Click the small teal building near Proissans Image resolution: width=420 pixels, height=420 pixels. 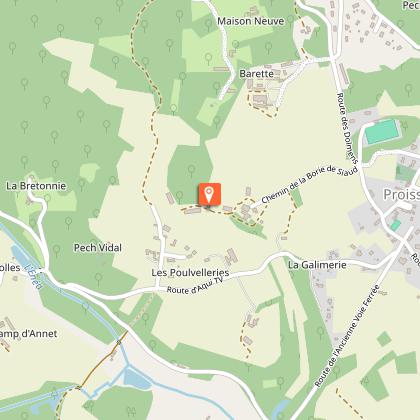coord(395,225)
